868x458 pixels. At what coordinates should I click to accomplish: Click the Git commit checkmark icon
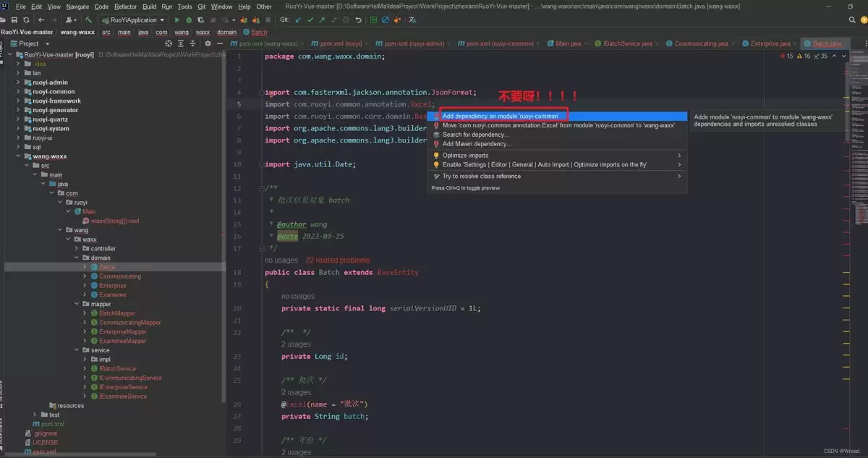coord(310,20)
